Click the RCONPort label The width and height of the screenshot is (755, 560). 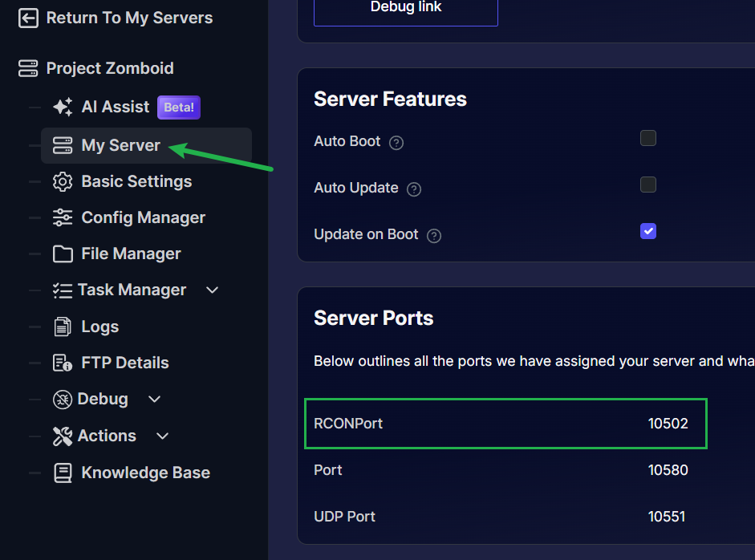tap(348, 424)
